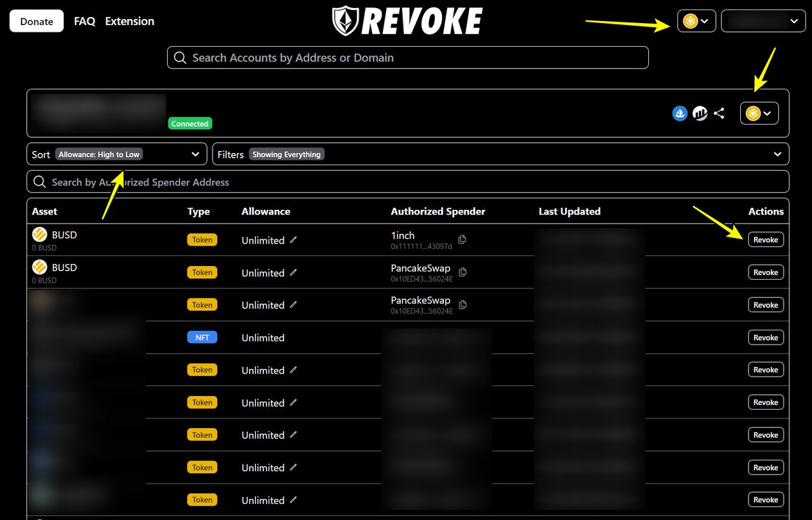812x520 pixels.
Task: Click Token badge in BUSD 1inch row
Action: click(202, 240)
